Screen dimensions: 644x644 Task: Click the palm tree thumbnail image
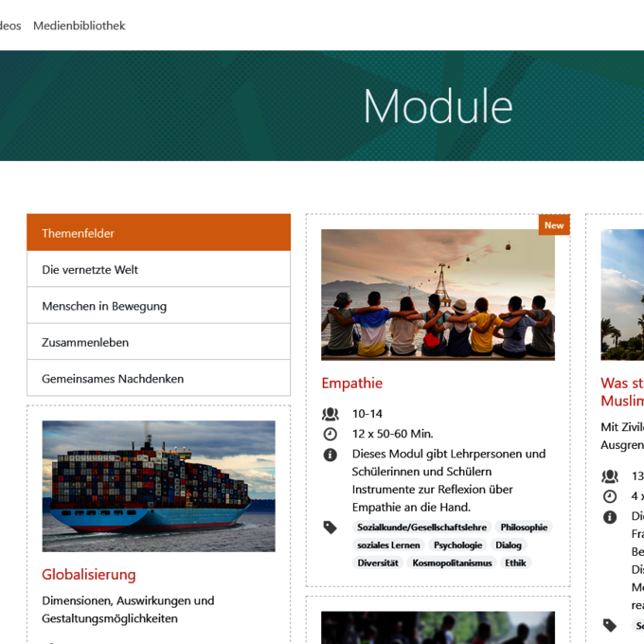point(622,295)
